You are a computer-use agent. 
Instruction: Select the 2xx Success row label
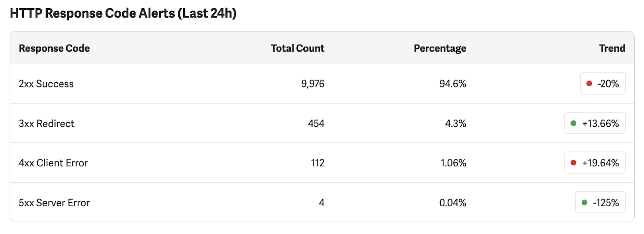click(x=46, y=84)
